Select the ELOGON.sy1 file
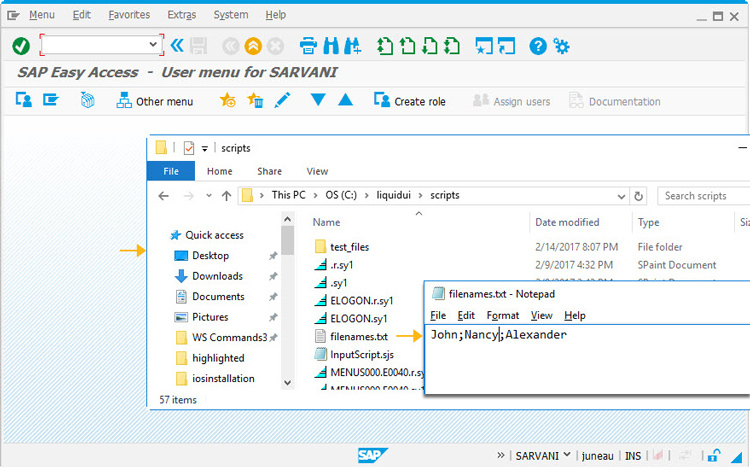750x467 pixels. coord(358,319)
